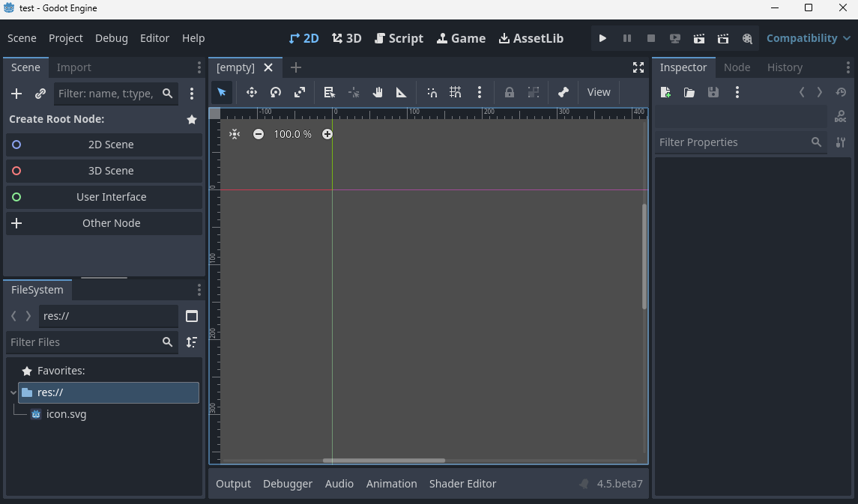
Task: Open the Help menu
Action: (x=193, y=38)
